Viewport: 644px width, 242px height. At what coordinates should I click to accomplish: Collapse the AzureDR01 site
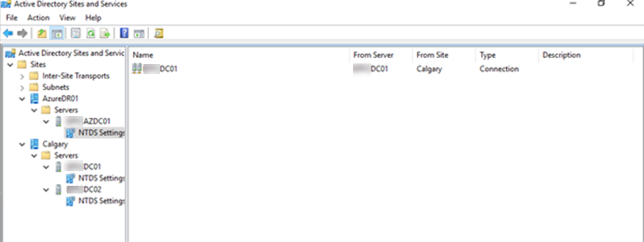(22, 99)
